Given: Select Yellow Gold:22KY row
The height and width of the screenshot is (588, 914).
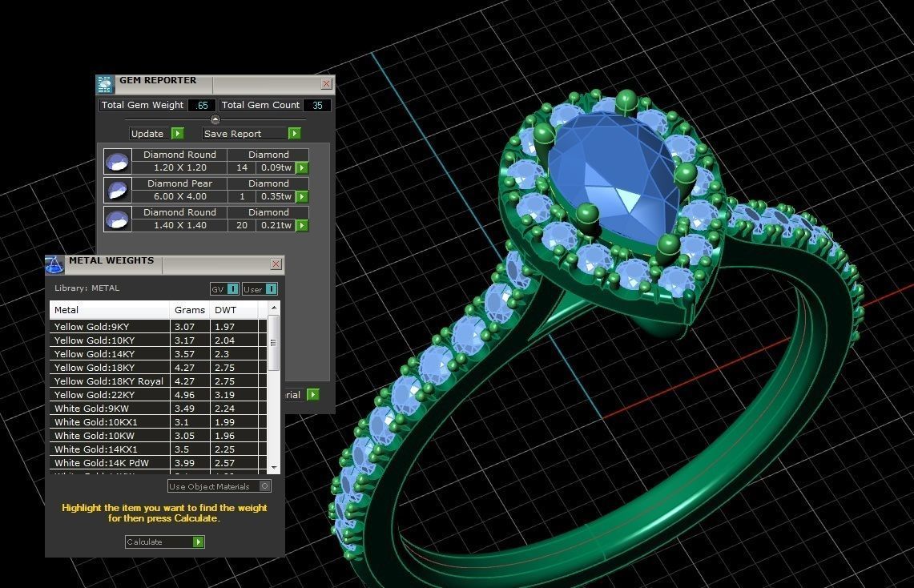Looking at the screenshot, I should point(158,394).
